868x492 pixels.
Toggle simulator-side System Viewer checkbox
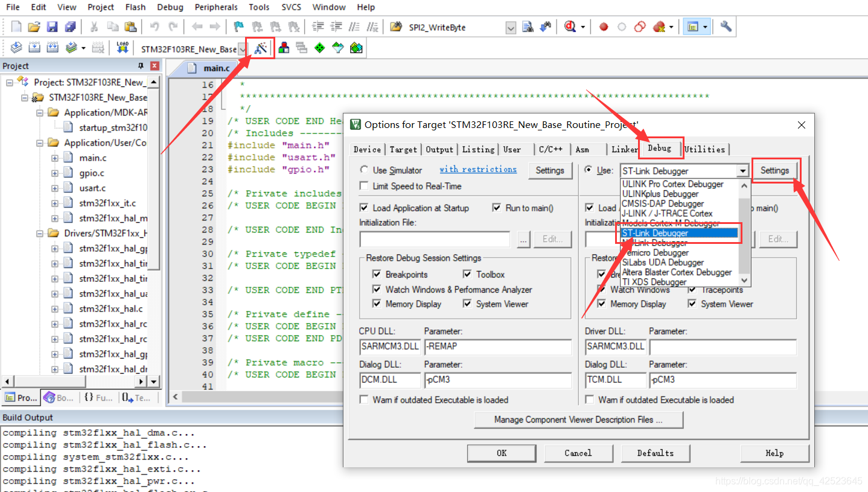click(x=468, y=304)
